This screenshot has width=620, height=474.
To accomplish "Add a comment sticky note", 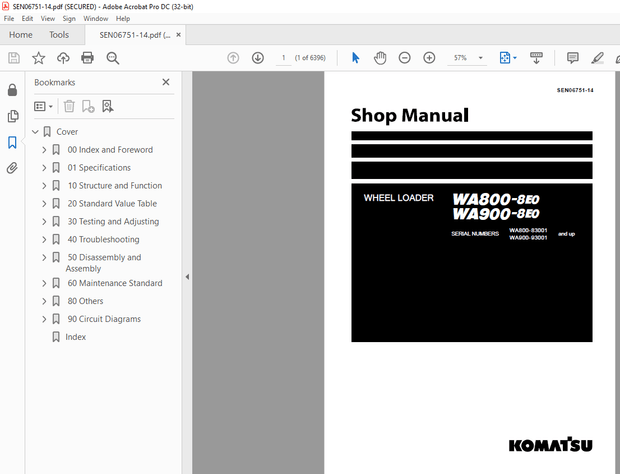I will click(x=572, y=58).
